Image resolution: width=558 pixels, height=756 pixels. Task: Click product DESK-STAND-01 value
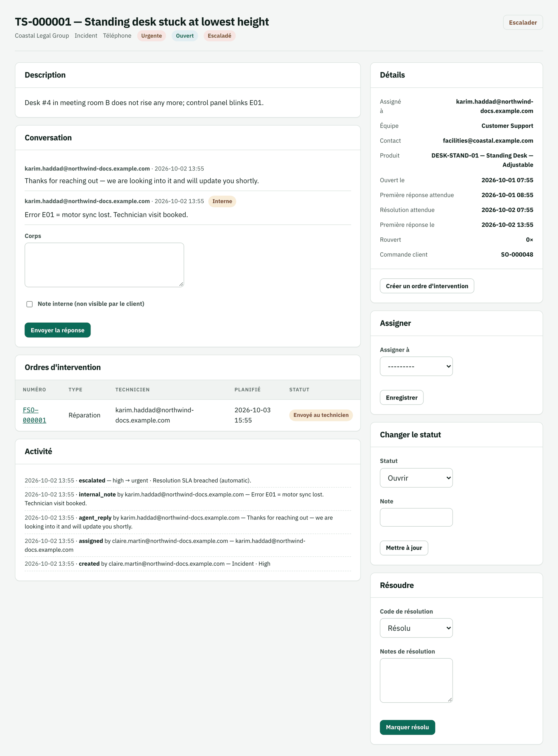(x=482, y=160)
